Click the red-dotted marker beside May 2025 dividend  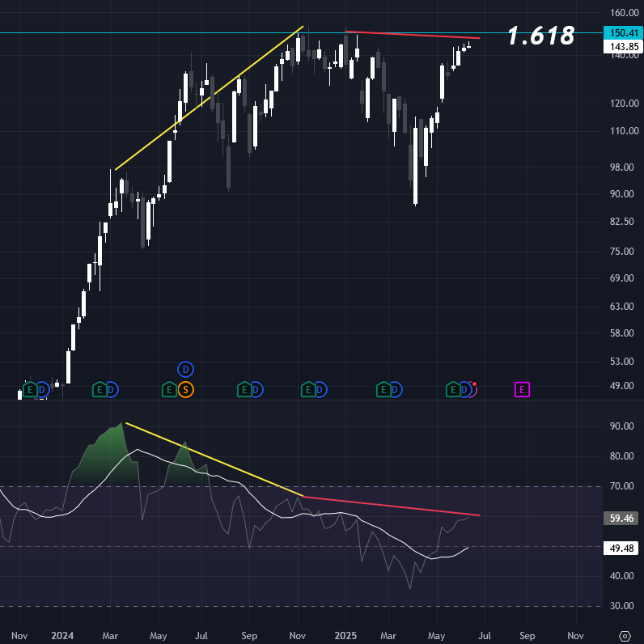pos(473,388)
